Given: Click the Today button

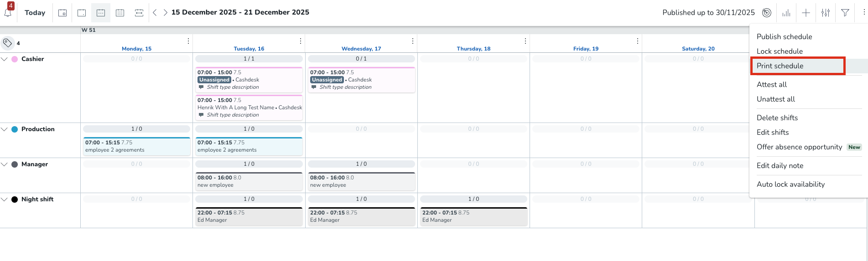Looking at the screenshot, I should click(x=35, y=13).
